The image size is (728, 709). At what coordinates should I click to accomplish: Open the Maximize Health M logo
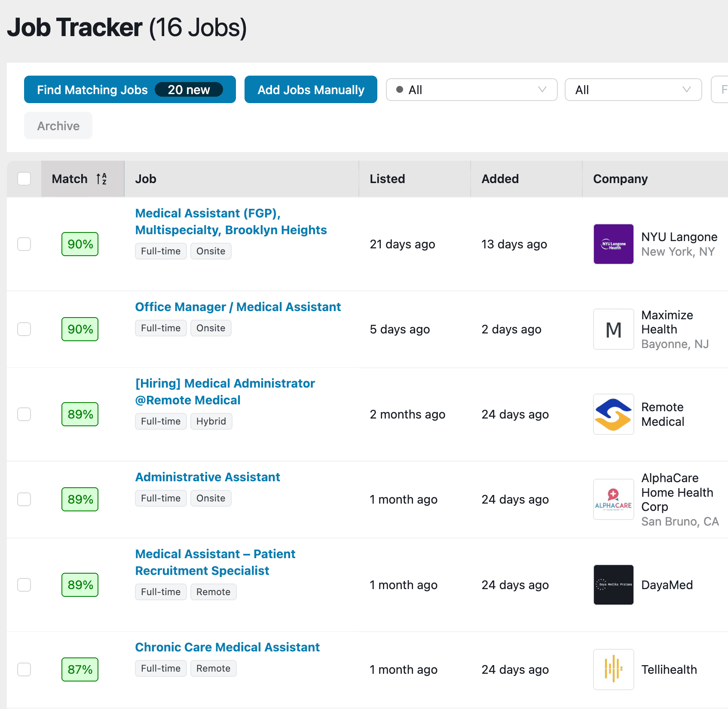(x=613, y=329)
